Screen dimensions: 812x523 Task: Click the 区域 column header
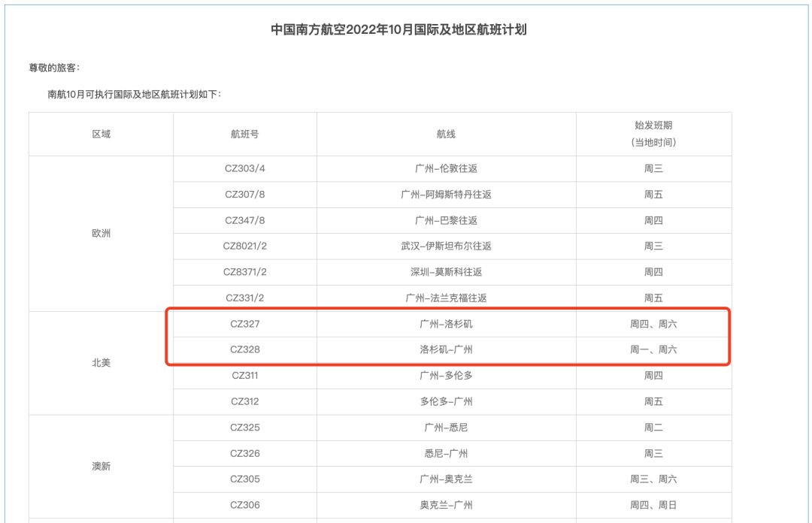tap(101, 134)
